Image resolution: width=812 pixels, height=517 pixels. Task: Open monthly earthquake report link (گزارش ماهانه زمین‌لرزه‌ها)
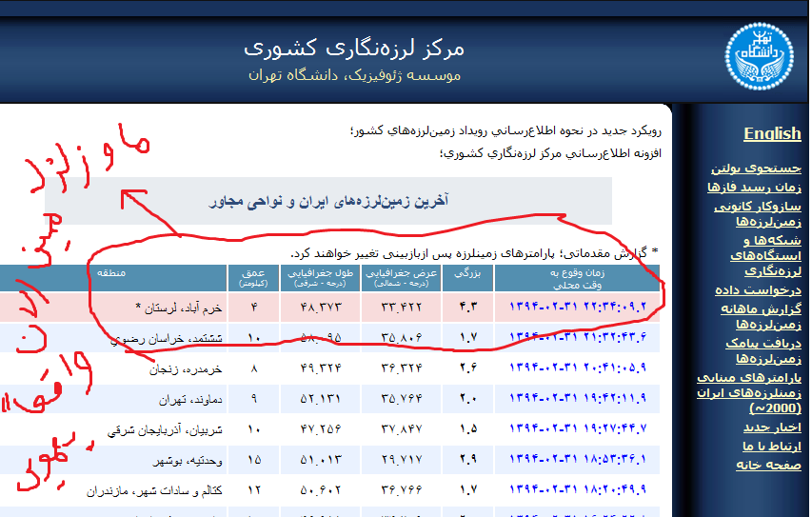(x=762, y=316)
